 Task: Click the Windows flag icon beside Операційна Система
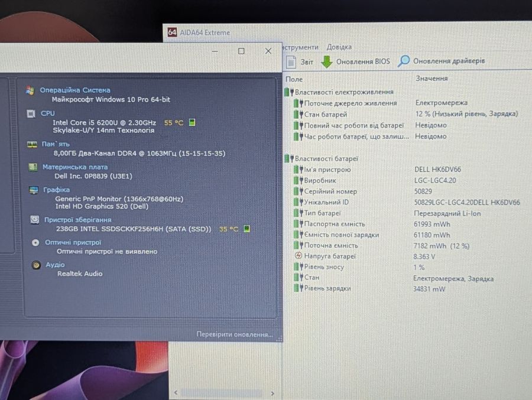[x=30, y=90]
